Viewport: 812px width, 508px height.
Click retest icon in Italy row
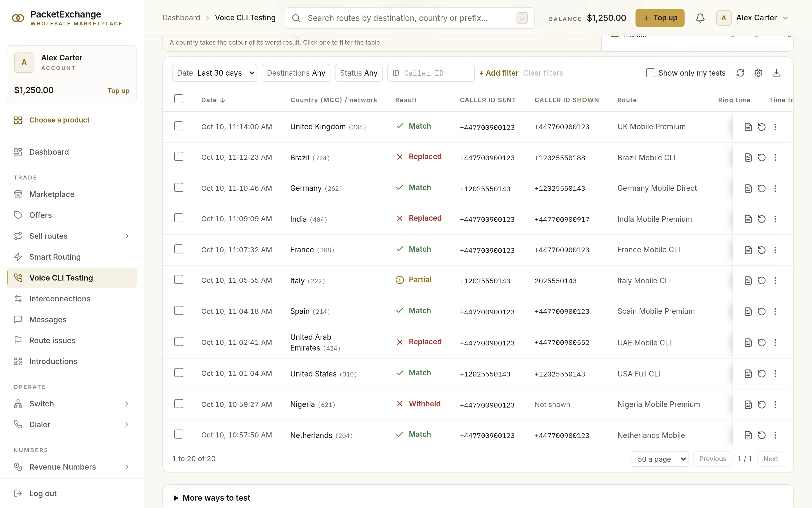(762, 281)
